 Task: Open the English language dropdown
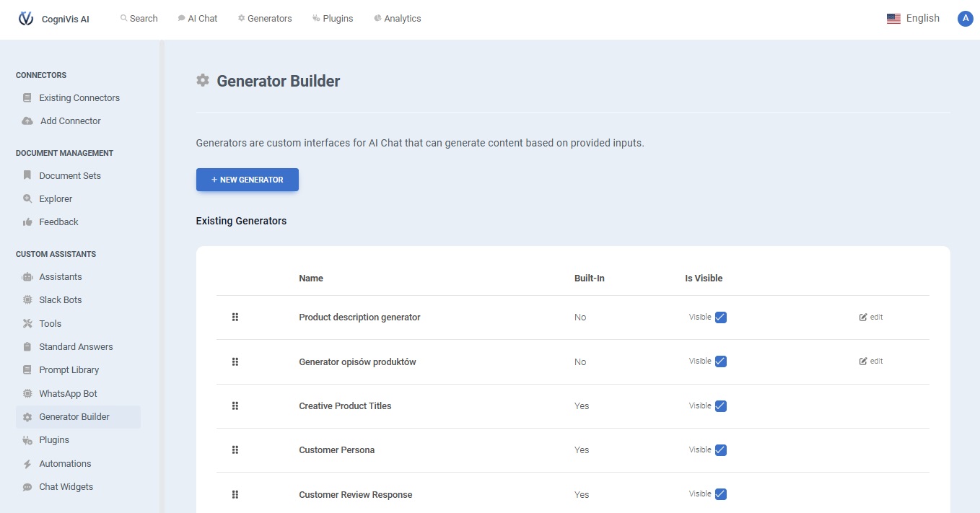click(913, 19)
